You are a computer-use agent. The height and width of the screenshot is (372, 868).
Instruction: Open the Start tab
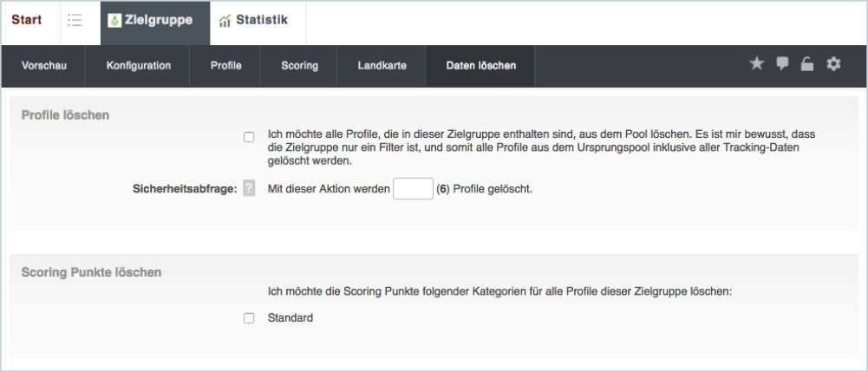27,20
